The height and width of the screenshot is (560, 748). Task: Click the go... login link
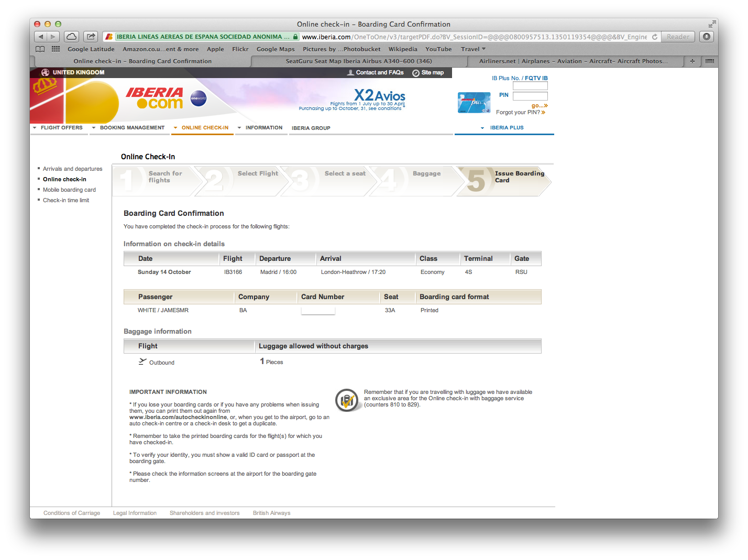click(540, 105)
